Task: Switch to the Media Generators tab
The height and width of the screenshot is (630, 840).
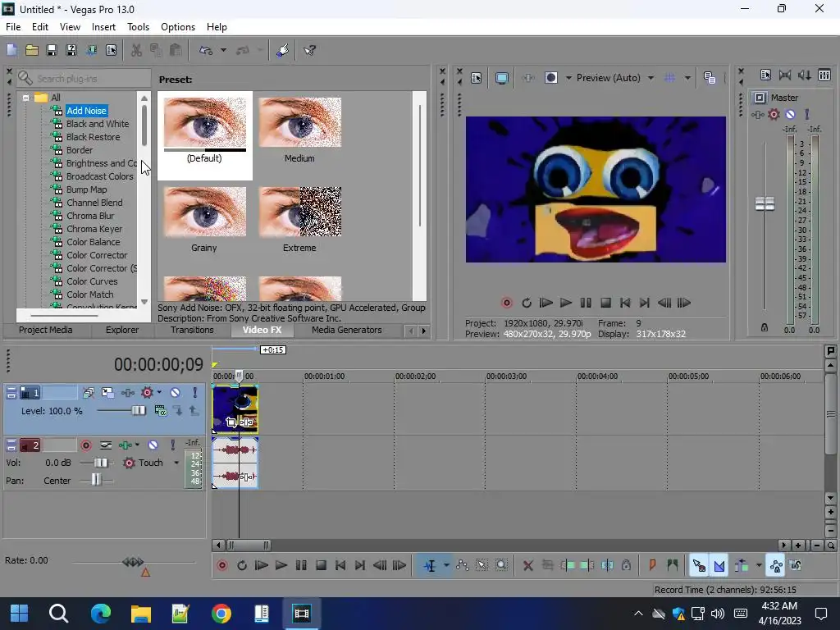Action: coord(347,330)
